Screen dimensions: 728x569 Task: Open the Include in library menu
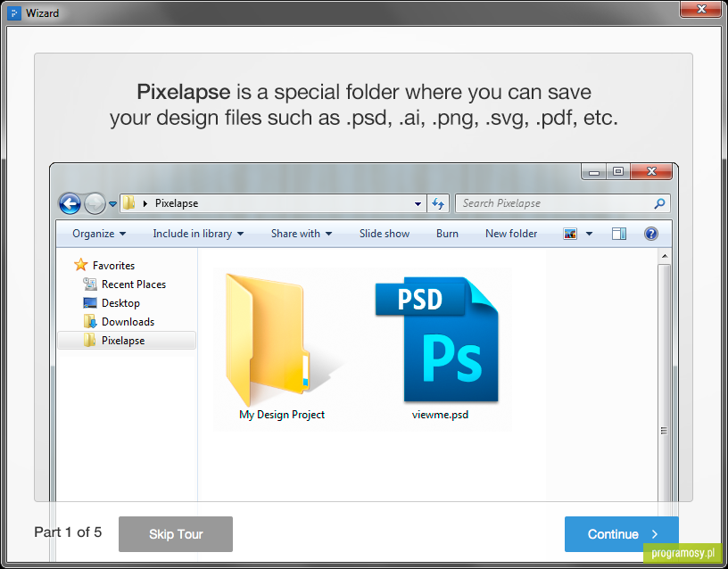[x=198, y=234]
